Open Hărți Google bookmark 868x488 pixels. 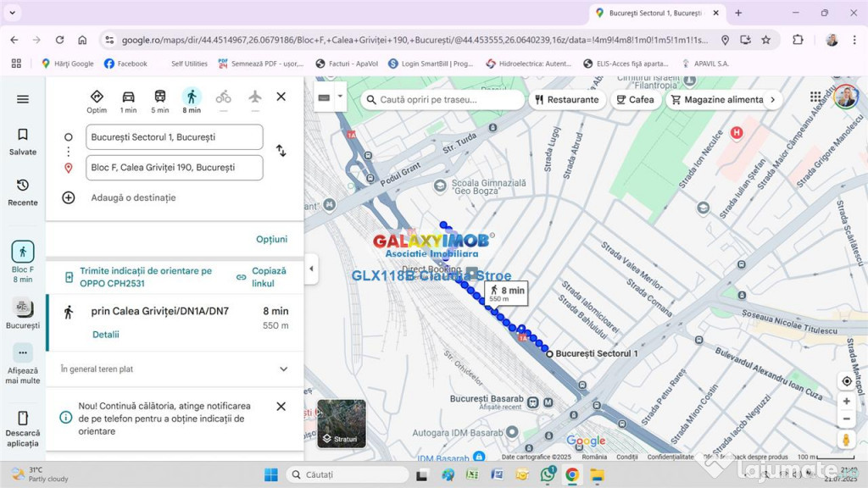[x=68, y=64]
